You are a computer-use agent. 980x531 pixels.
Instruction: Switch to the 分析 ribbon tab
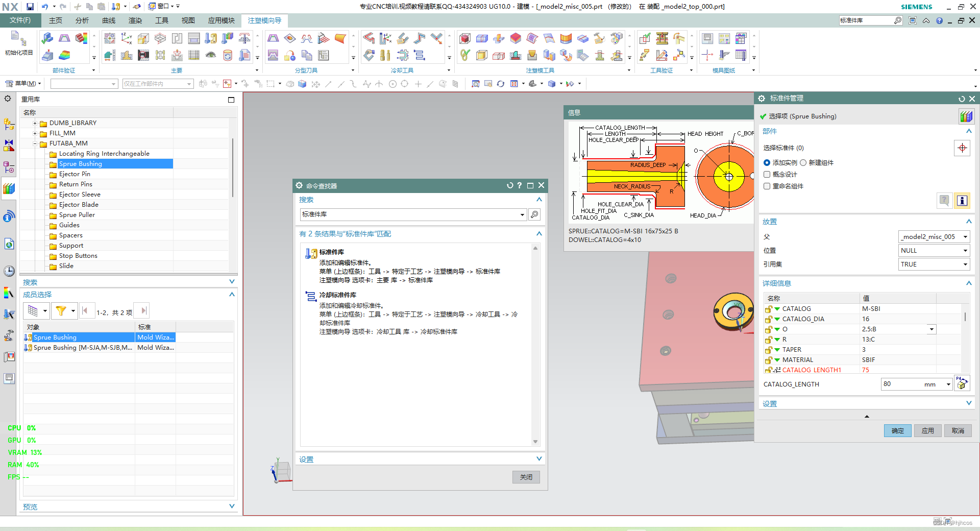click(x=82, y=20)
